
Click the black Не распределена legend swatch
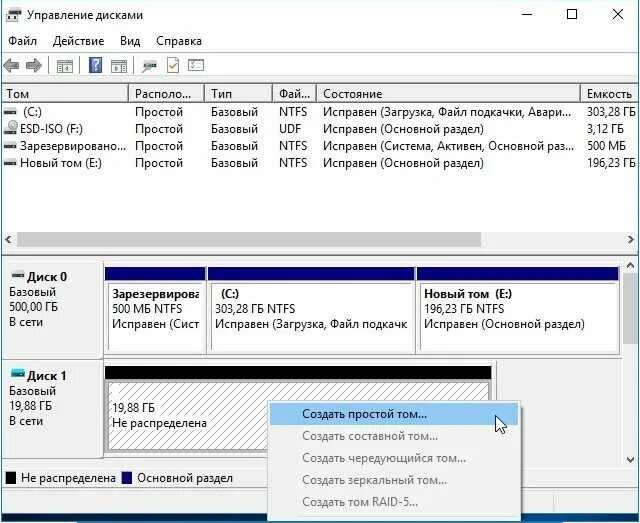click(x=11, y=478)
